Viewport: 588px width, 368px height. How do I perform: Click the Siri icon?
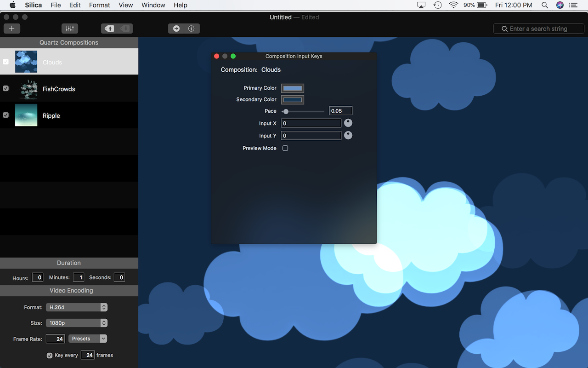pos(560,5)
